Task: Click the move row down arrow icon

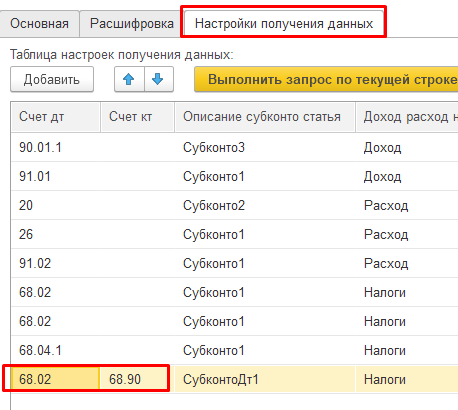Action: 158,79
